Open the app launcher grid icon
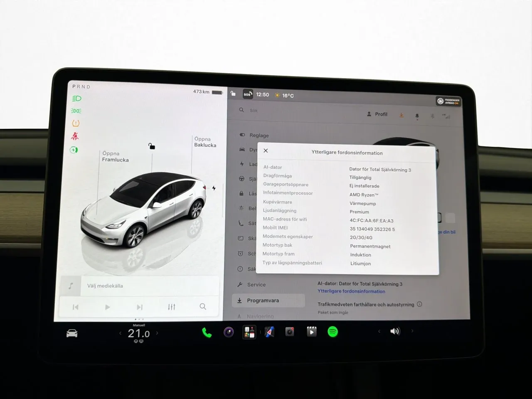The width and height of the screenshot is (532, 399). [249, 332]
